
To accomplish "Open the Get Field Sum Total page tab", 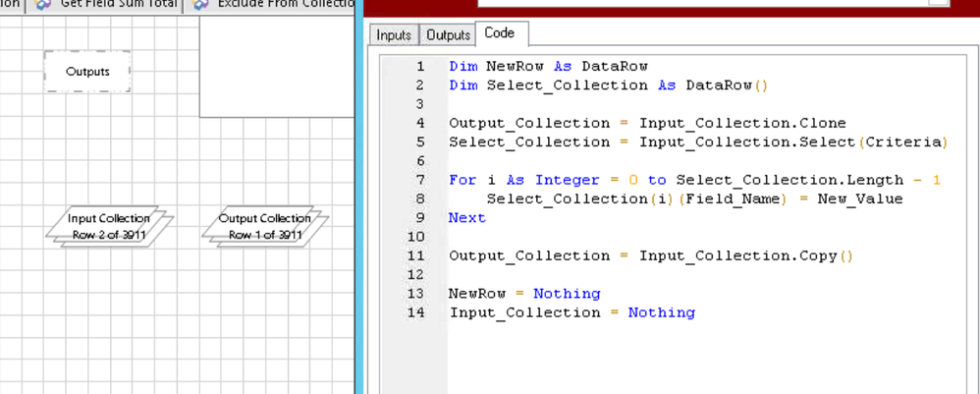I will (x=105, y=5).
